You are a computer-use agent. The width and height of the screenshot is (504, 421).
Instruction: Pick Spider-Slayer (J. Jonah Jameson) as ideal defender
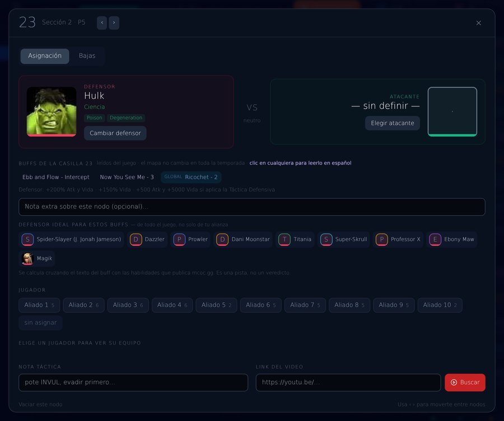[x=71, y=240]
